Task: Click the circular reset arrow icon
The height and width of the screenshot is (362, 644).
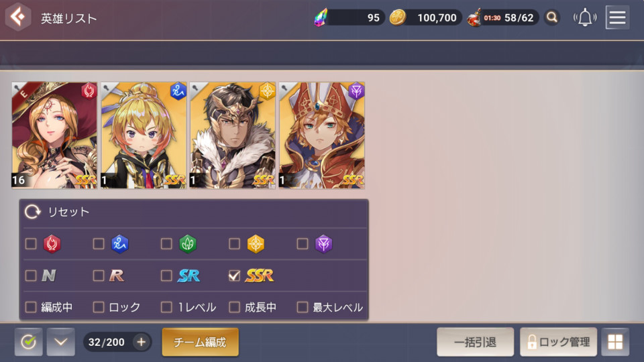Action: coord(32,212)
